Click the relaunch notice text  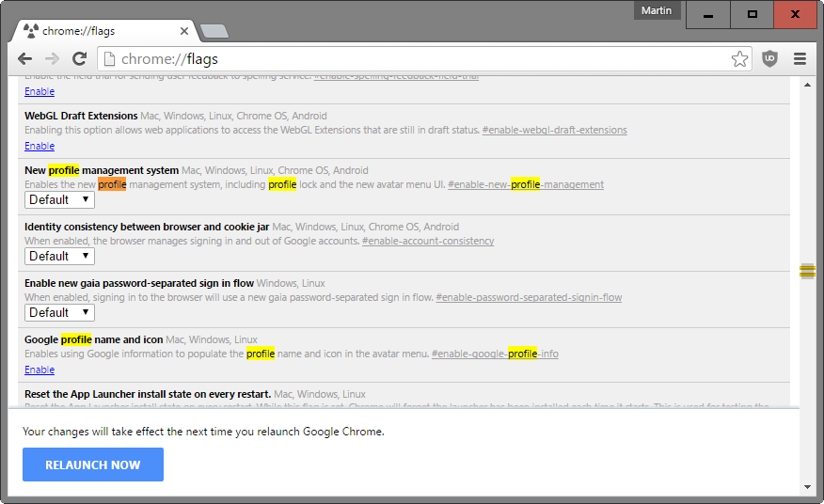(x=203, y=432)
